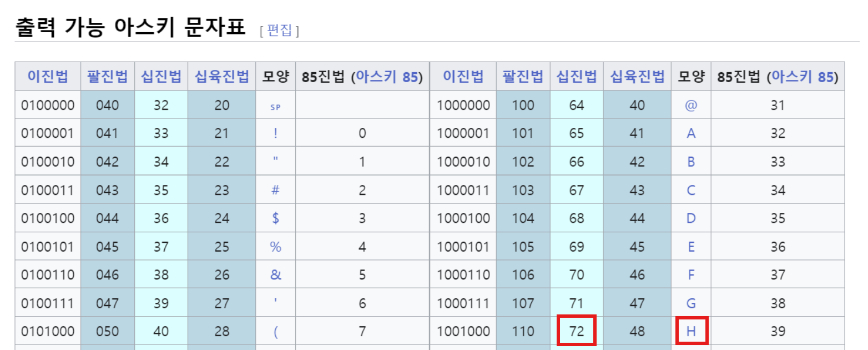
Task: Open the SP space character link
Action: click(275, 107)
